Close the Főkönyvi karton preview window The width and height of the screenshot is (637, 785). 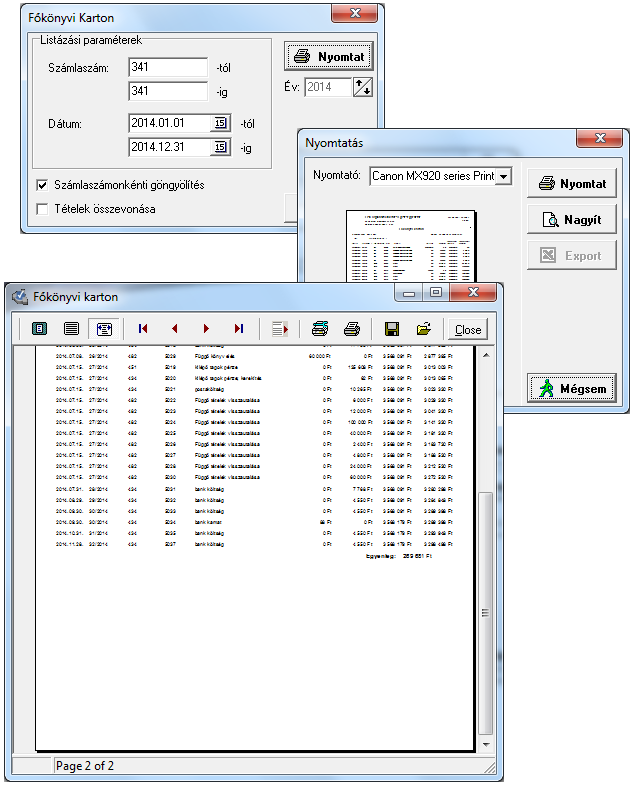click(473, 292)
